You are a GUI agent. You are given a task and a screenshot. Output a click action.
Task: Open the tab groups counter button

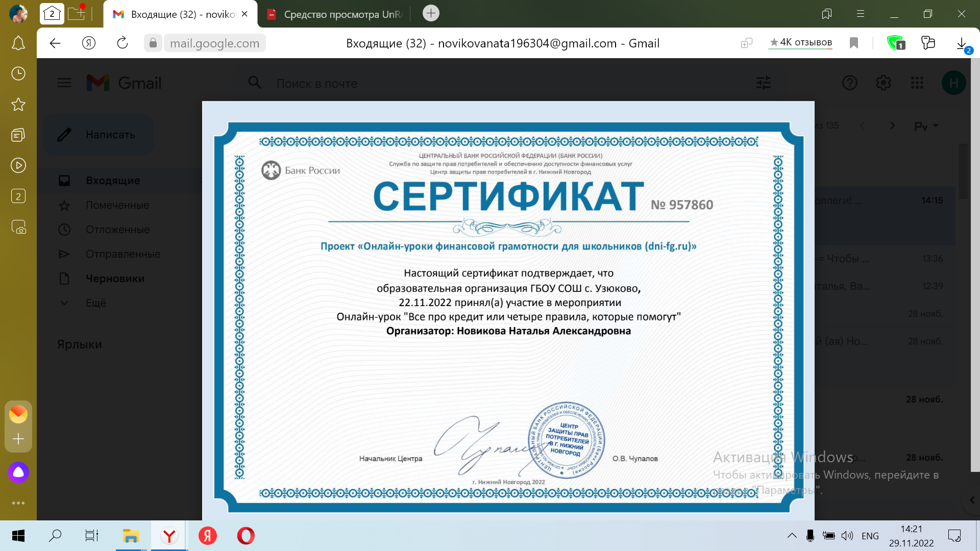click(x=52, y=14)
